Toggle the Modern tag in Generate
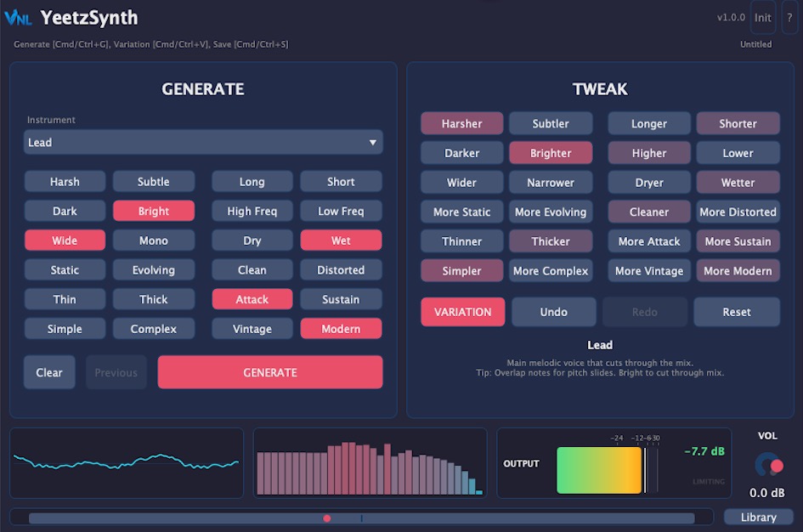This screenshot has height=532, width=803. point(341,329)
